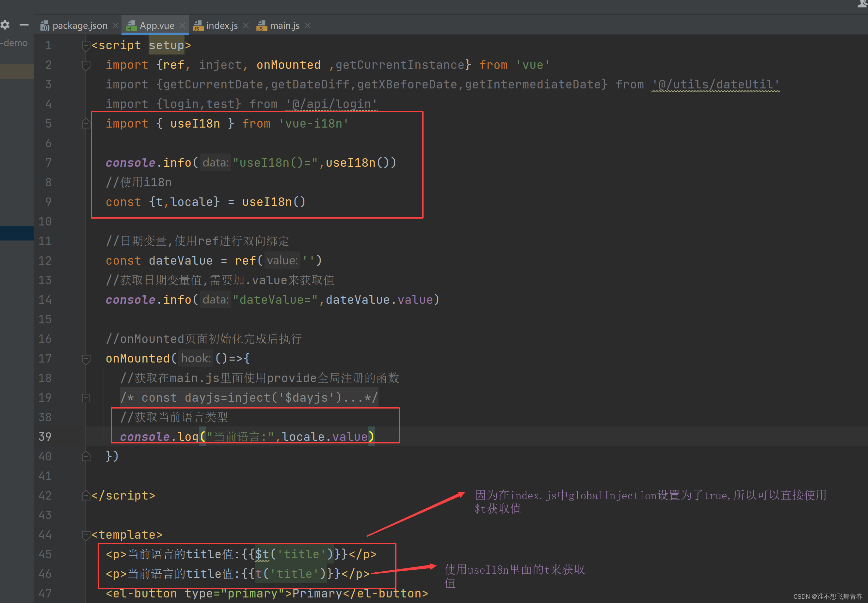
Task: Toggle the closing script fold on line 42
Action: (x=86, y=495)
